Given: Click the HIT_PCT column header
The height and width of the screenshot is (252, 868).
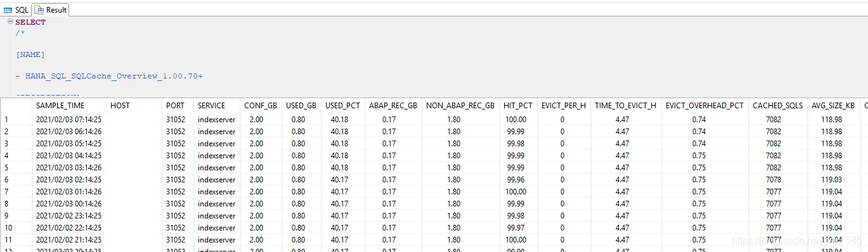Looking at the screenshot, I should point(518,105).
